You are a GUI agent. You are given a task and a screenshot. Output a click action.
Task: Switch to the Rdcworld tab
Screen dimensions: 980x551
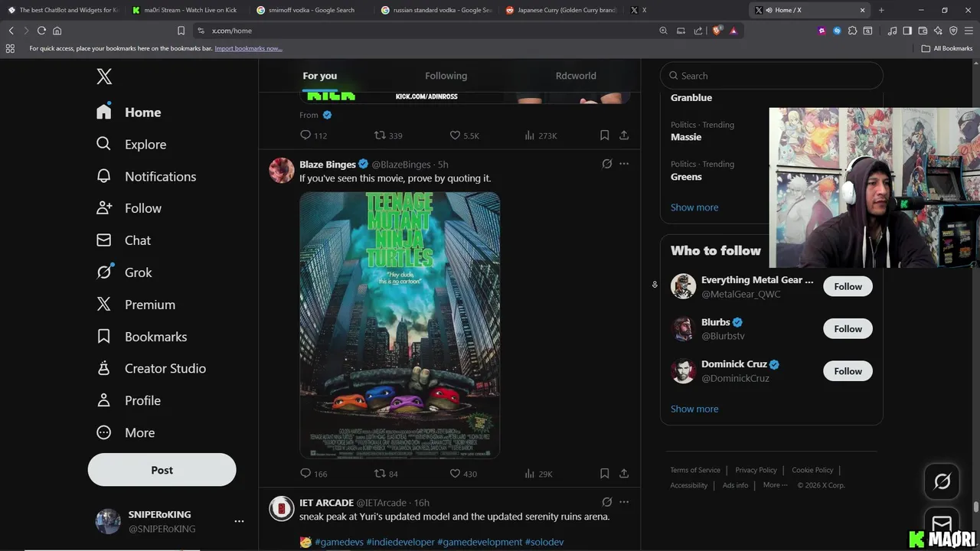[576, 76]
